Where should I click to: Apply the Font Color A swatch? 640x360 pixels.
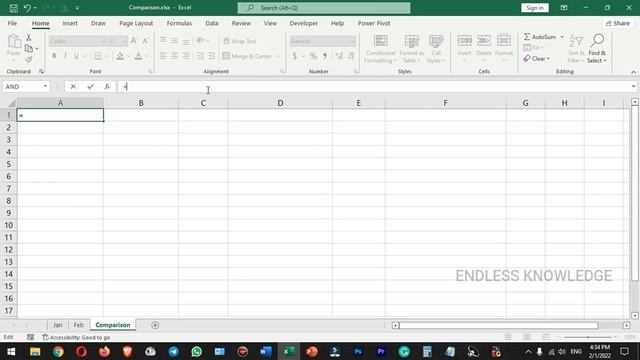138,56
